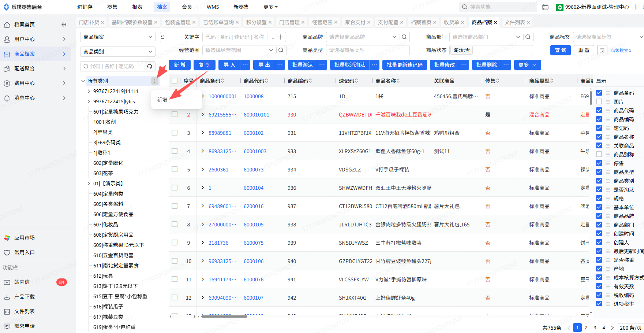Click the 查询 button

click(x=560, y=50)
